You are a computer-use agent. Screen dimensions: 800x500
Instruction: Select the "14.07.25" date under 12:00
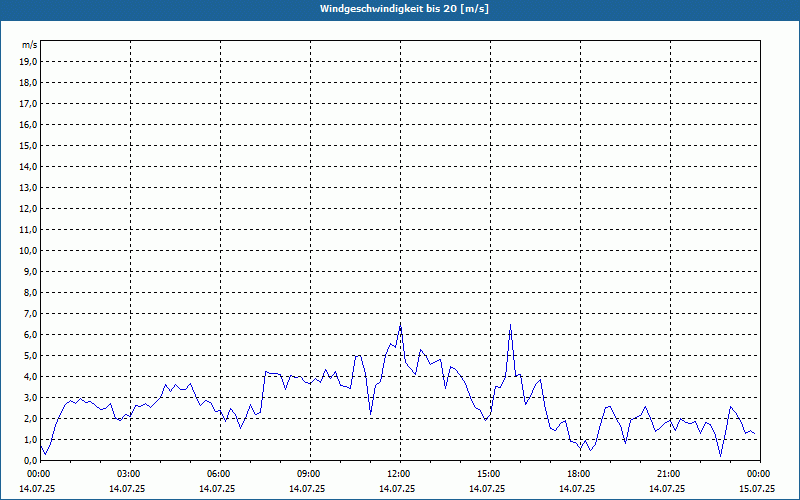pos(396,488)
